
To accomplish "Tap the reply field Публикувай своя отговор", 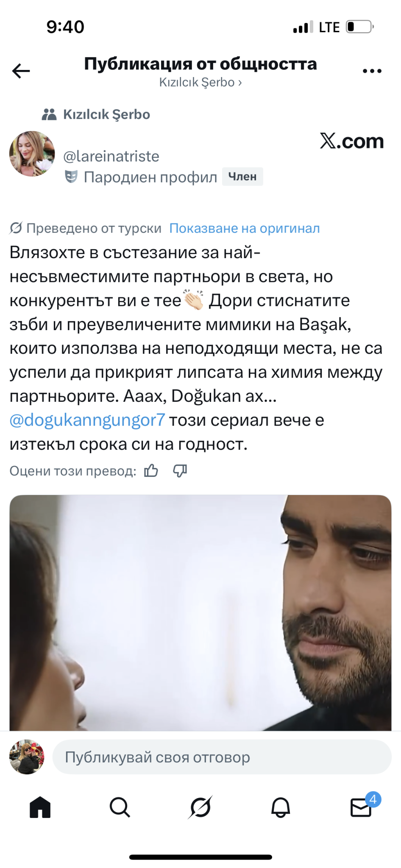I will click(222, 757).
